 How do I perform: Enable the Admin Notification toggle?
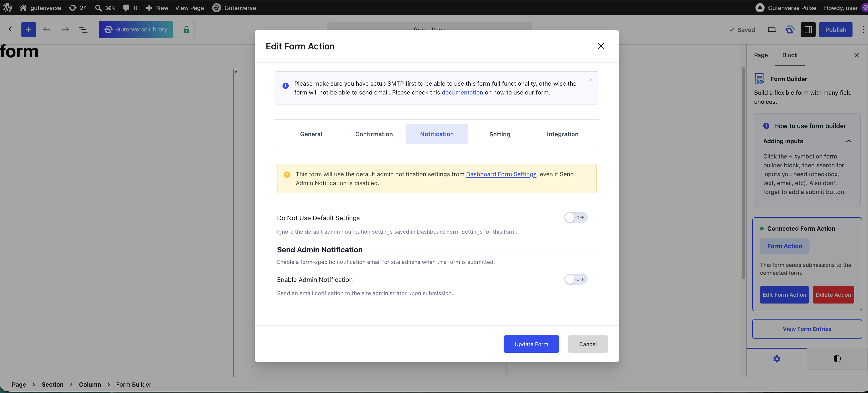pyautogui.click(x=576, y=279)
